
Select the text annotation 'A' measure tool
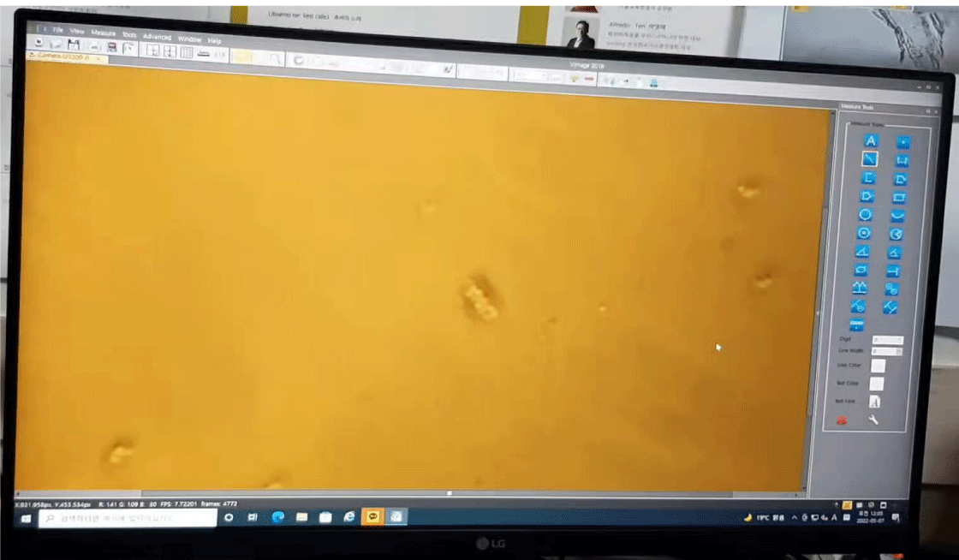(871, 140)
